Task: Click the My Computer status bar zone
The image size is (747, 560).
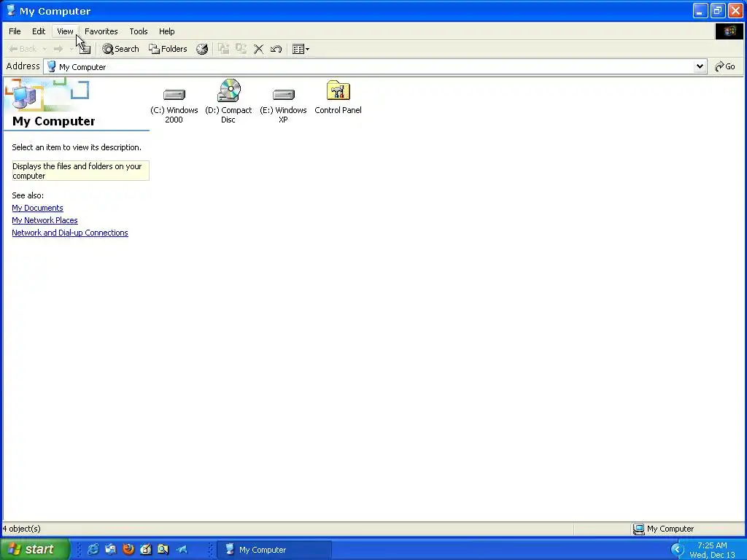Action: click(663, 529)
